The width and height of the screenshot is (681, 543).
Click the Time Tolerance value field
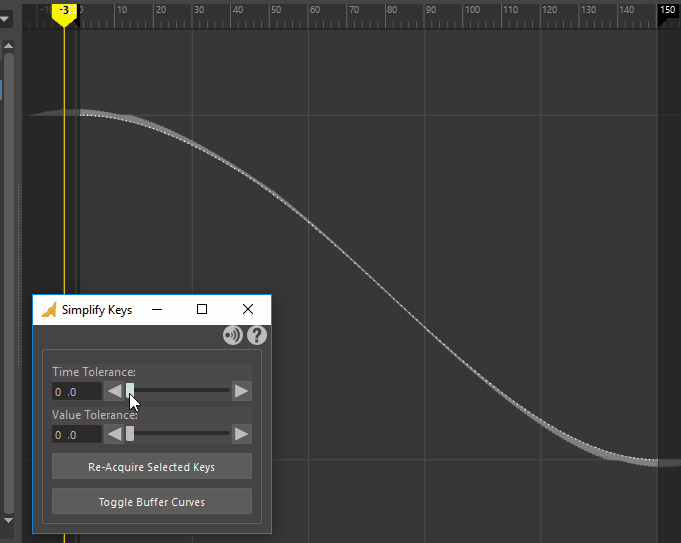[x=77, y=392]
